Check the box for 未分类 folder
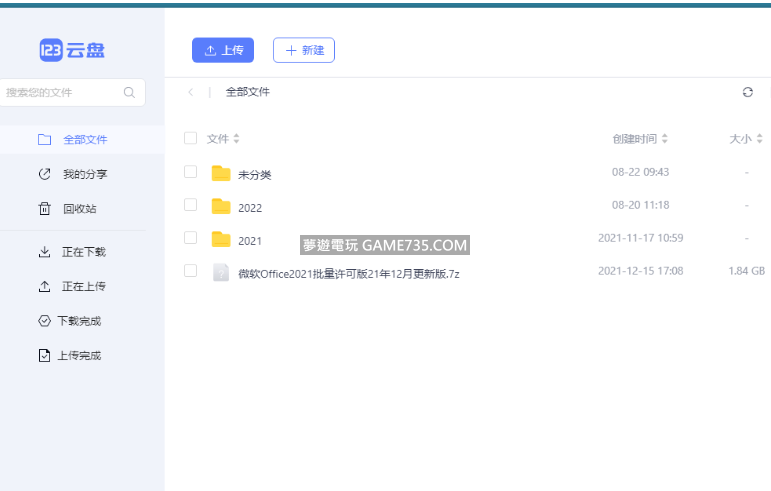The height and width of the screenshot is (491, 771). (x=191, y=172)
